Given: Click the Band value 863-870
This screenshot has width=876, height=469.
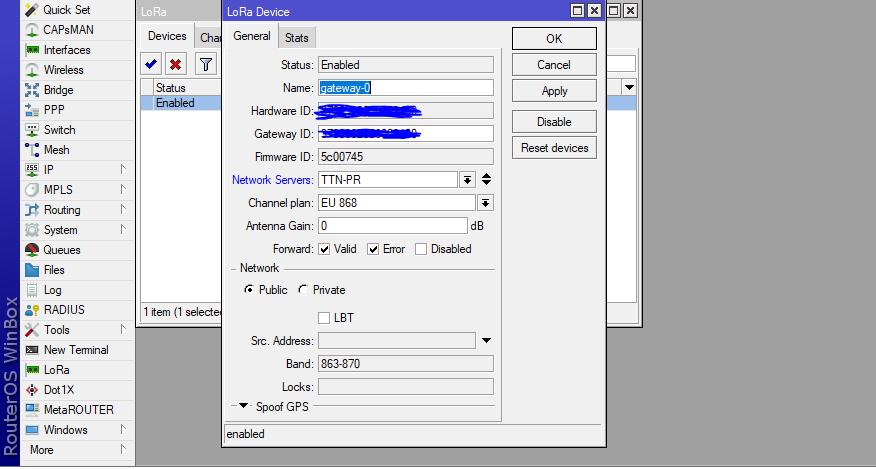Looking at the screenshot, I should tap(406, 364).
